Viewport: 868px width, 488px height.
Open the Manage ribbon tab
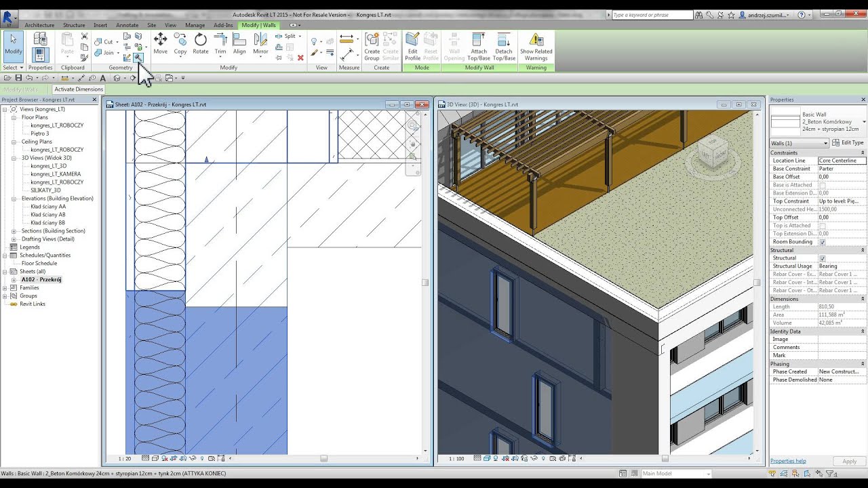pyautogui.click(x=195, y=25)
